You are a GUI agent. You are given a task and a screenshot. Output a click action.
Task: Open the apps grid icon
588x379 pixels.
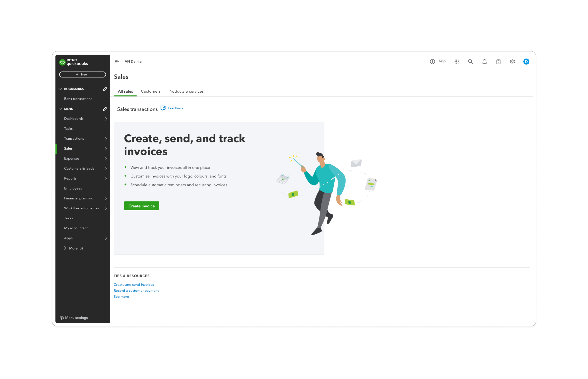[x=456, y=62]
